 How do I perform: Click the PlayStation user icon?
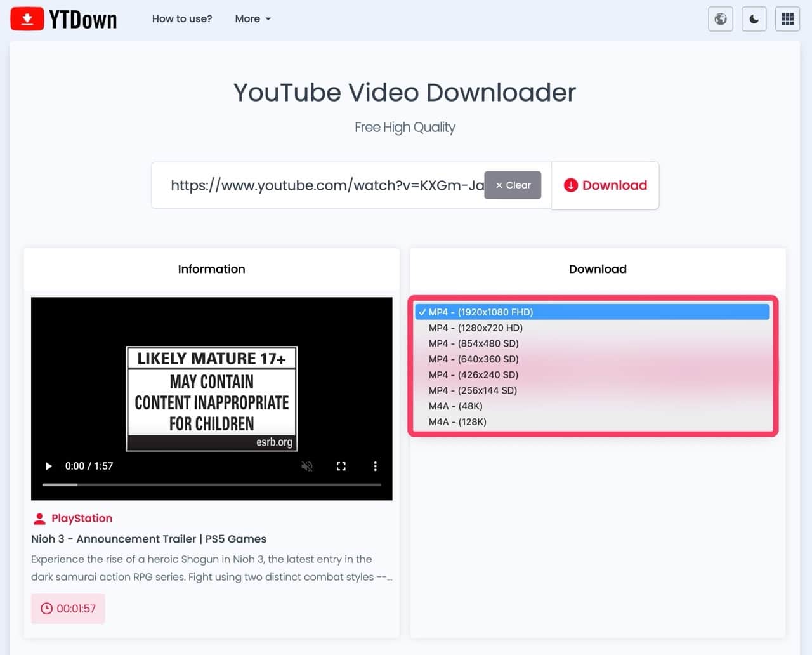[x=39, y=519]
